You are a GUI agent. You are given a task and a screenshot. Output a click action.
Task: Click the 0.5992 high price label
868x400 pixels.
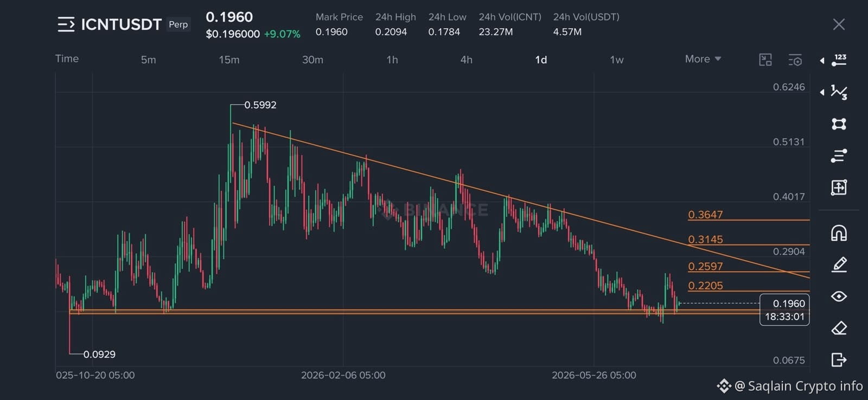point(260,105)
